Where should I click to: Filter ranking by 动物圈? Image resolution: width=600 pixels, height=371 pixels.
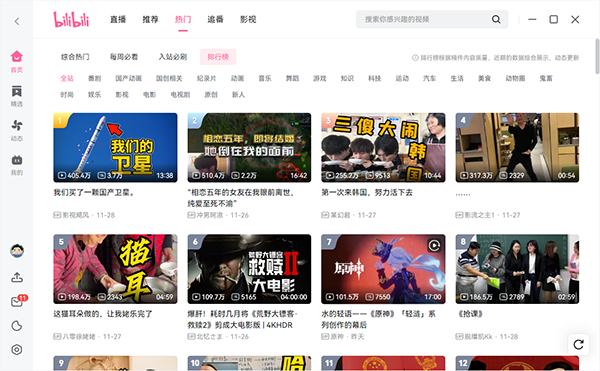pyautogui.click(x=515, y=78)
